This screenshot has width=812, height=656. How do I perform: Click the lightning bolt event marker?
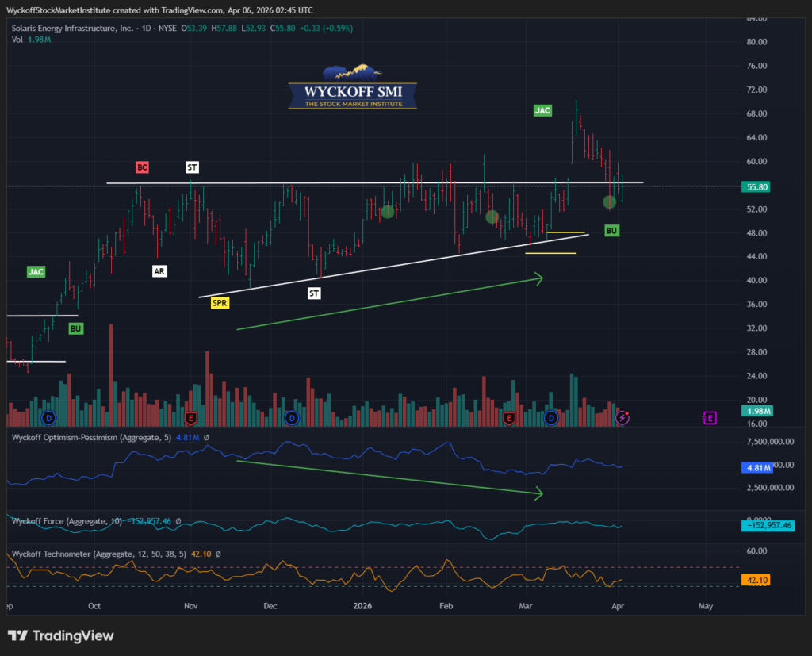tap(623, 417)
